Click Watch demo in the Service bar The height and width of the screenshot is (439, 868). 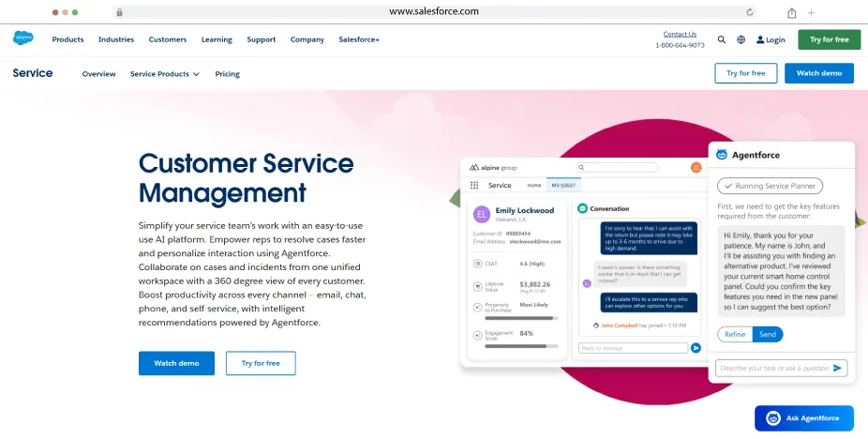click(x=818, y=73)
